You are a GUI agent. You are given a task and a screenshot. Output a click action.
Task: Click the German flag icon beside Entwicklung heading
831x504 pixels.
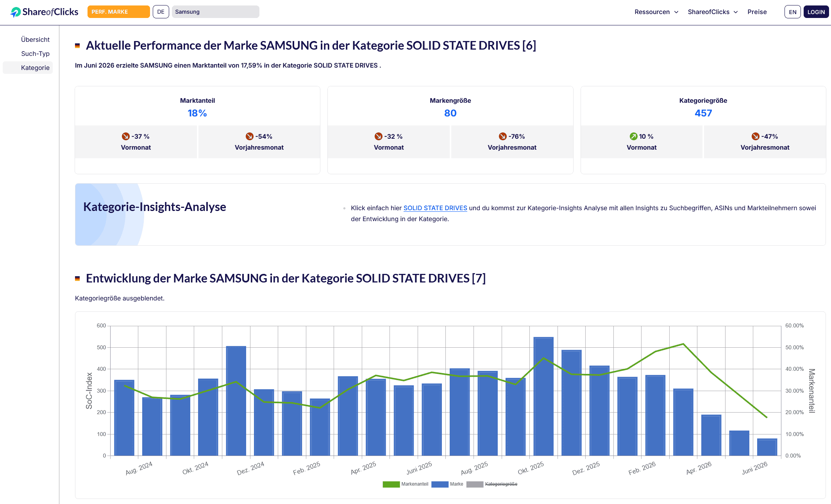tap(77, 279)
